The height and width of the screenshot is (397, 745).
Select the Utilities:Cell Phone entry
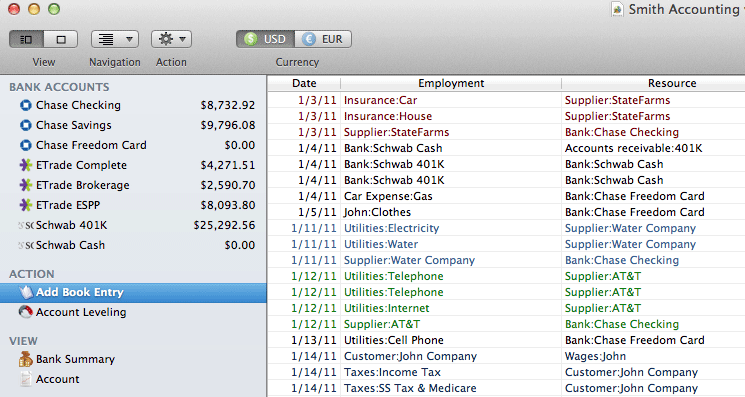point(393,340)
